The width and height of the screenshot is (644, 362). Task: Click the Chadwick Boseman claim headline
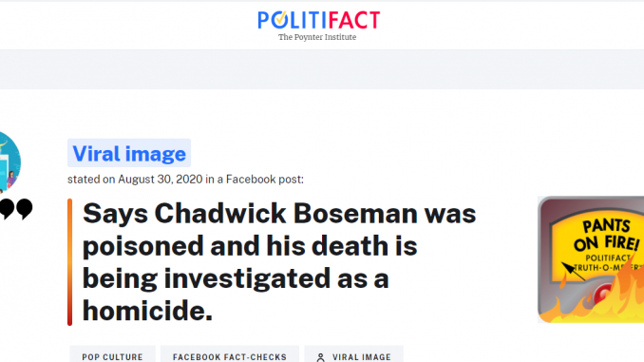tap(279, 261)
